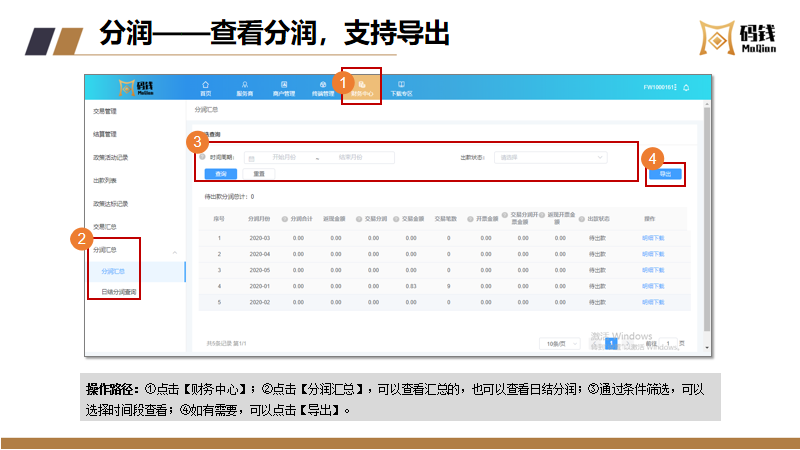Select the 财务中心 navigation icon
800x450 pixels.
coord(362,87)
